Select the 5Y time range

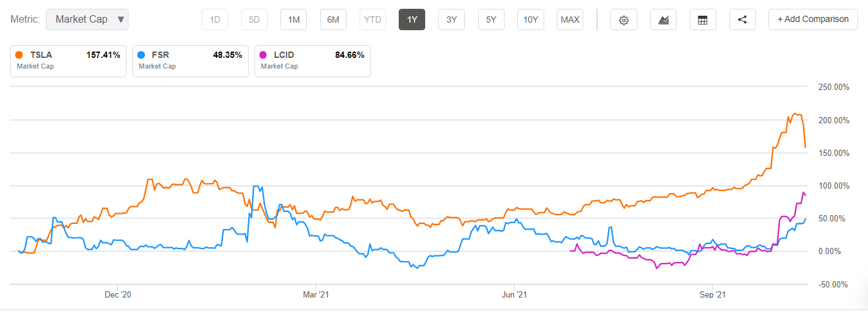[491, 19]
